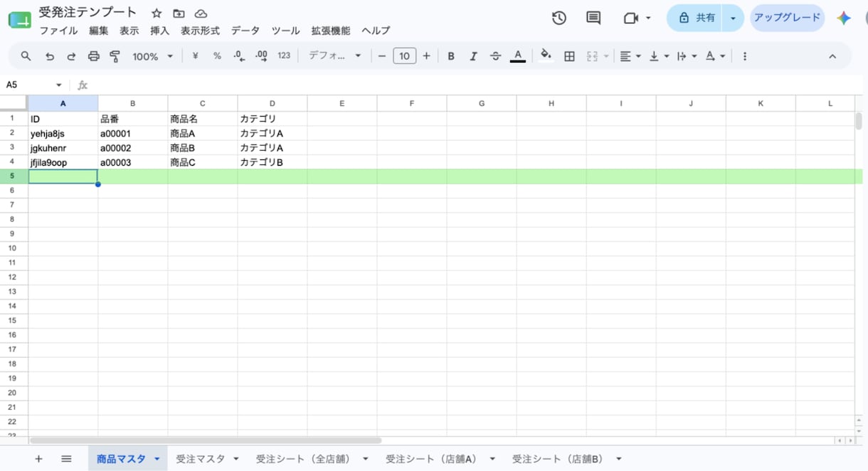Format as percent
Screen dimensions: 868x471
click(x=217, y=56)
